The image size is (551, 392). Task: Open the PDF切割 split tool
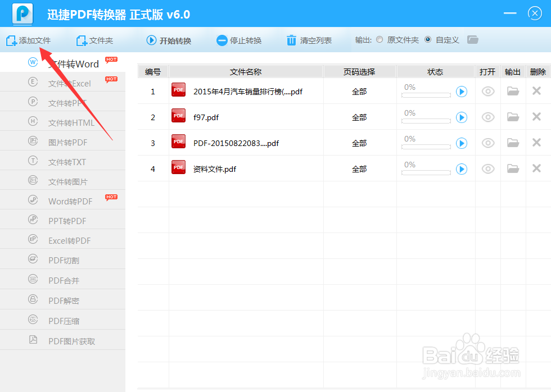[62, 259]
